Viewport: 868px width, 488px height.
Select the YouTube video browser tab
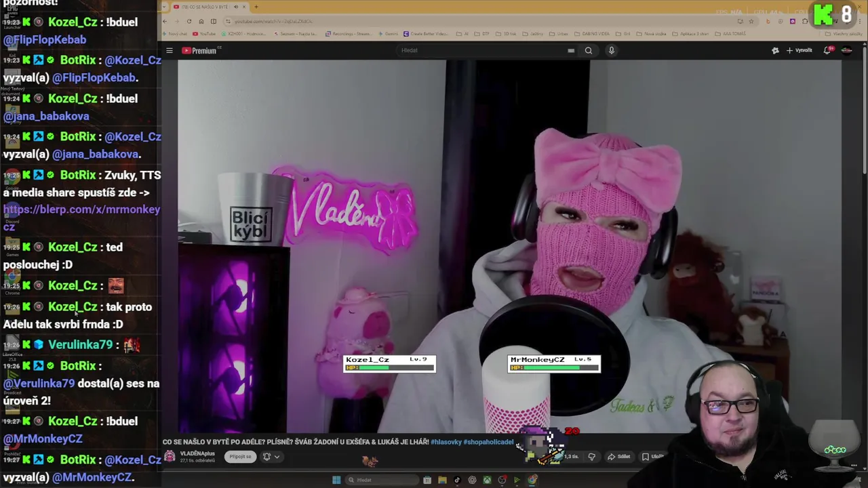coord(209,7)
